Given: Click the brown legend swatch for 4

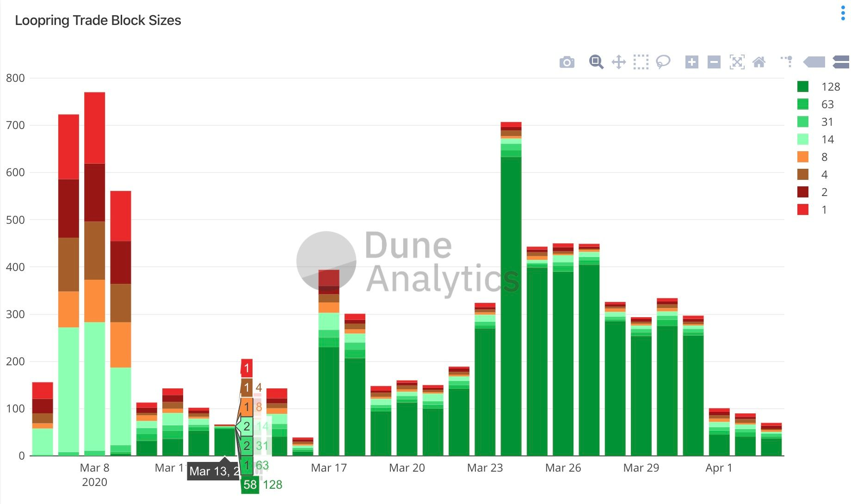Looking at the screenshot, I should 803,175.
